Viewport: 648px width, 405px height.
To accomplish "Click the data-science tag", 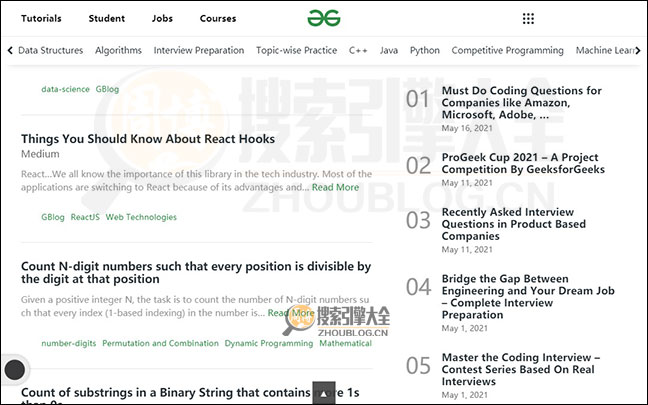I will pos(65,89).
